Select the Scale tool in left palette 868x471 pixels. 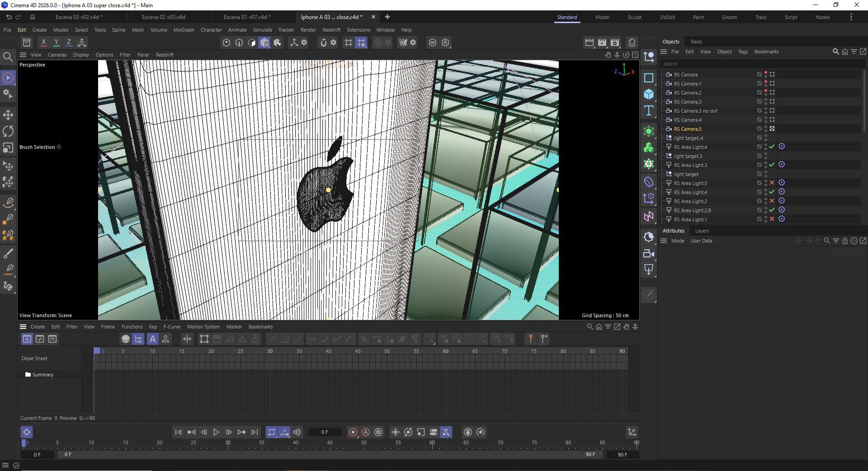(8, 148)
